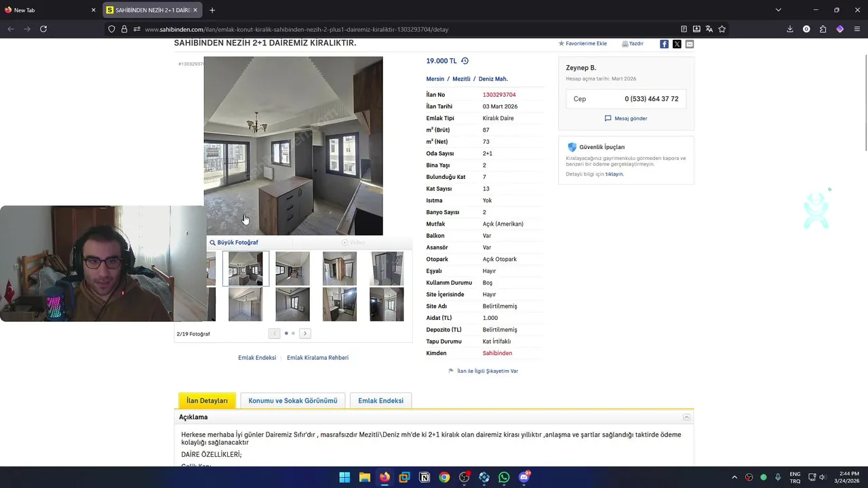Open Büyük Fotoğraf large photo view
The width and height of the screenshot is (868, 488).
pos(233,243)
